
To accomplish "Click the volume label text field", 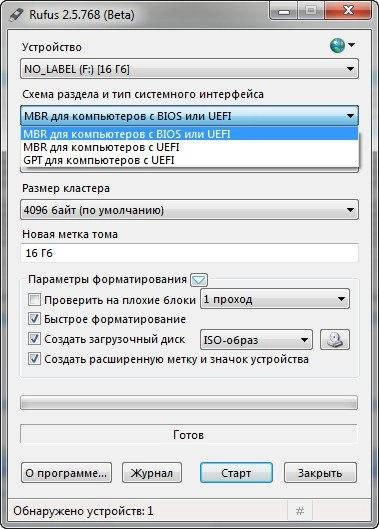I will click(189, 253).
